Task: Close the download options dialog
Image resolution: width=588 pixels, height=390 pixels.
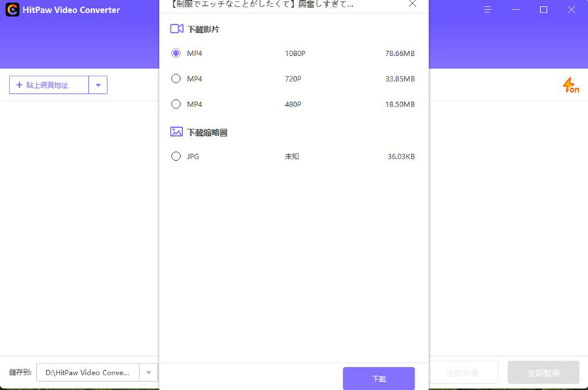Action: [412, 4]
